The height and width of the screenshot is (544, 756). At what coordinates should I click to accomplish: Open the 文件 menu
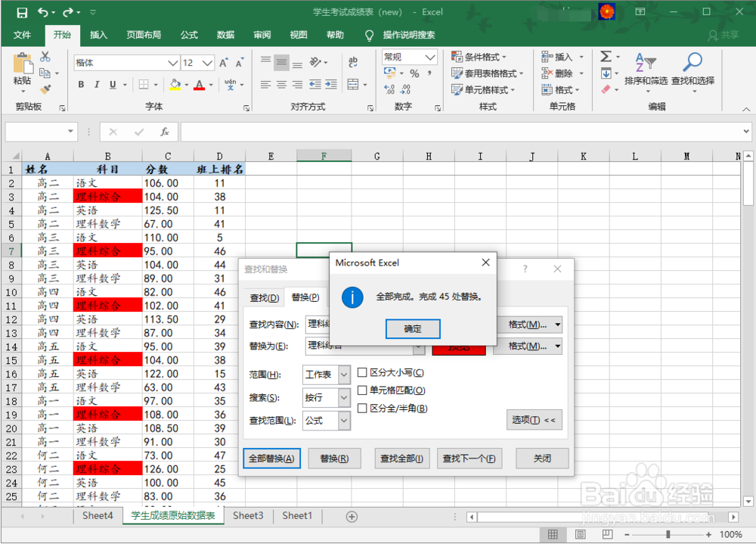click(22, 35)
